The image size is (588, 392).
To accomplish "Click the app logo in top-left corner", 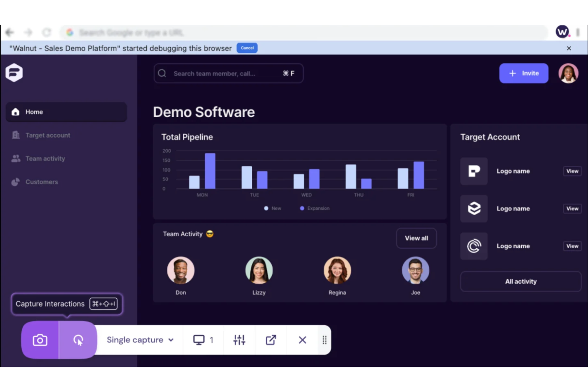I will pyautogui.click(x=14, y=73).
